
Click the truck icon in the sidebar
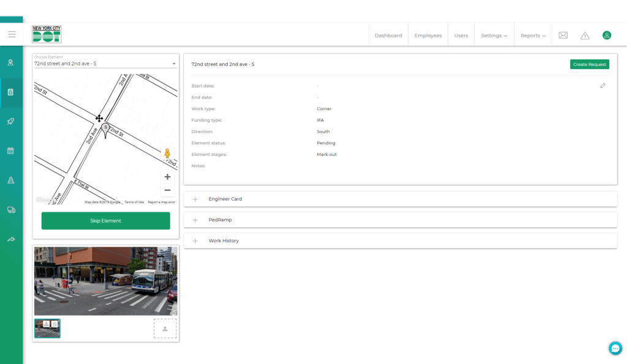pyautogui.click(x=11, y=210)
